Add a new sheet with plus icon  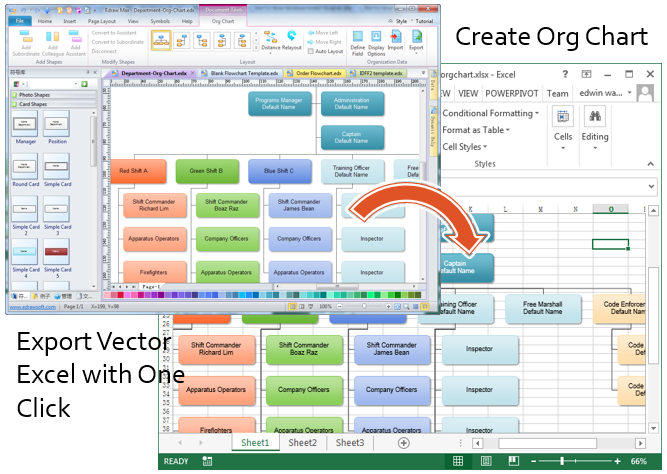pos(404,443)
